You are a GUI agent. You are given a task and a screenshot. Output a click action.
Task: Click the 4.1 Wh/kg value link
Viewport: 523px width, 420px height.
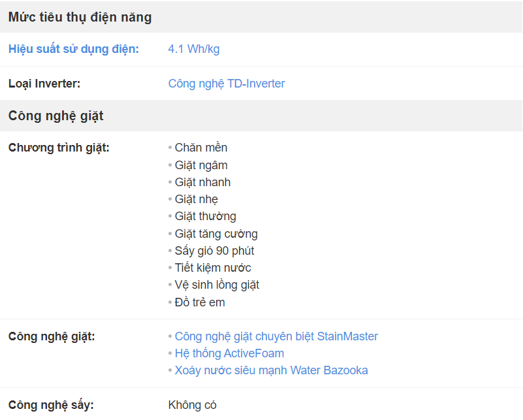[x=194, y=49]
